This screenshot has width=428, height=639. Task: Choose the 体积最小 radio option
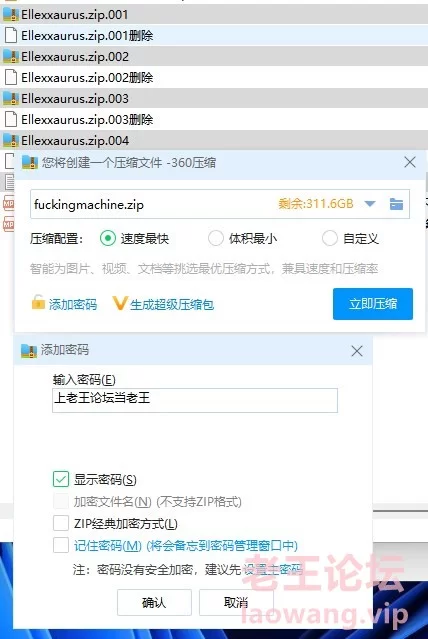pos(216,238)
